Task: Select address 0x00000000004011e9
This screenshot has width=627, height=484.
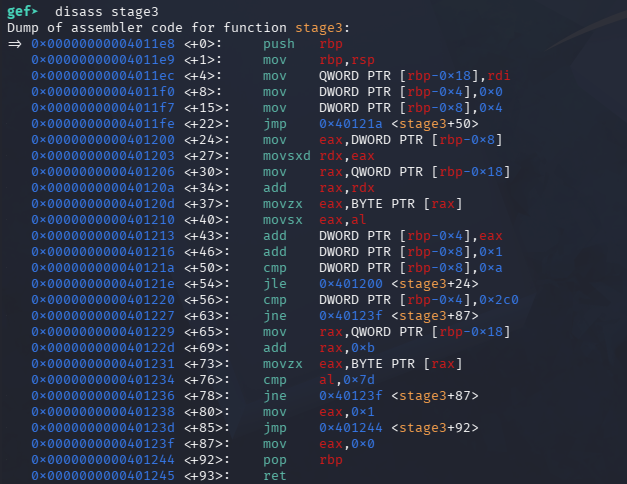Action: coord(103,60)
